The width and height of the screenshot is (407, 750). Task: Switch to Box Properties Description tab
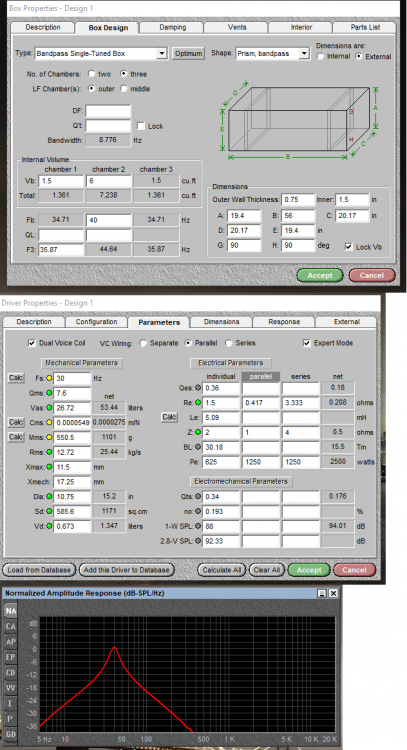click(x=43, y=27)
